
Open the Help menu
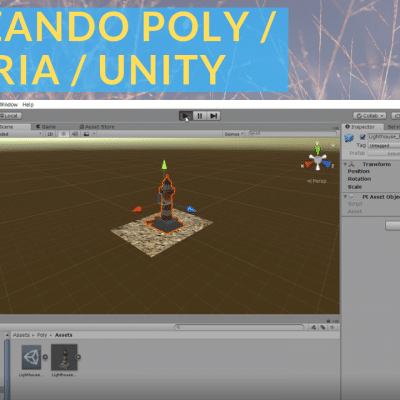[x=28, y=105]
